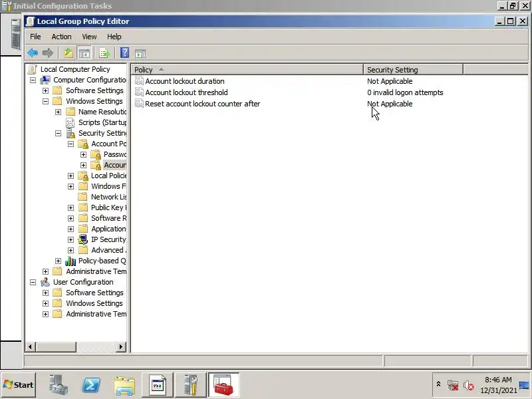
Task: Launch Server Manager from the taskbar
Action: point(58,385)
